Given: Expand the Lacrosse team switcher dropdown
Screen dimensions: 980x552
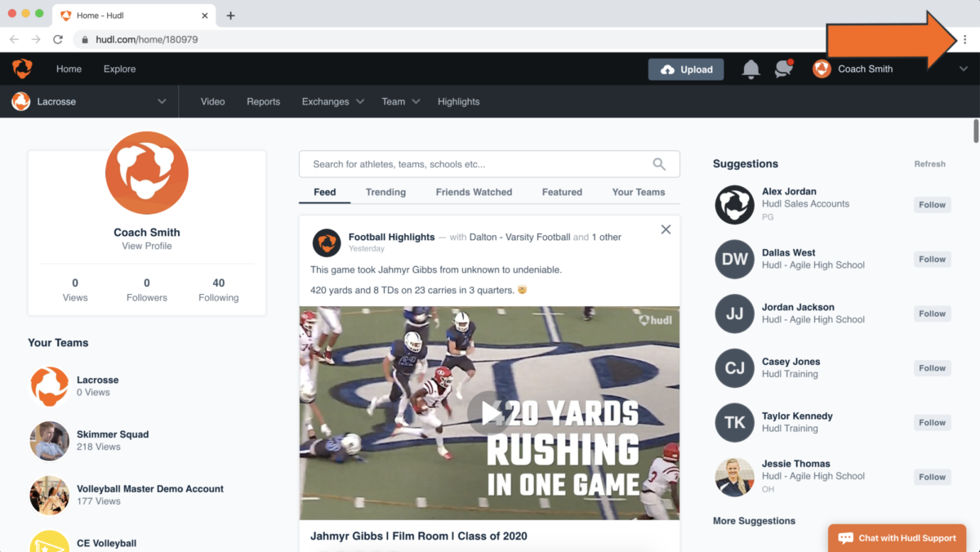Looking at the screenshot, I should pos(162,101).
